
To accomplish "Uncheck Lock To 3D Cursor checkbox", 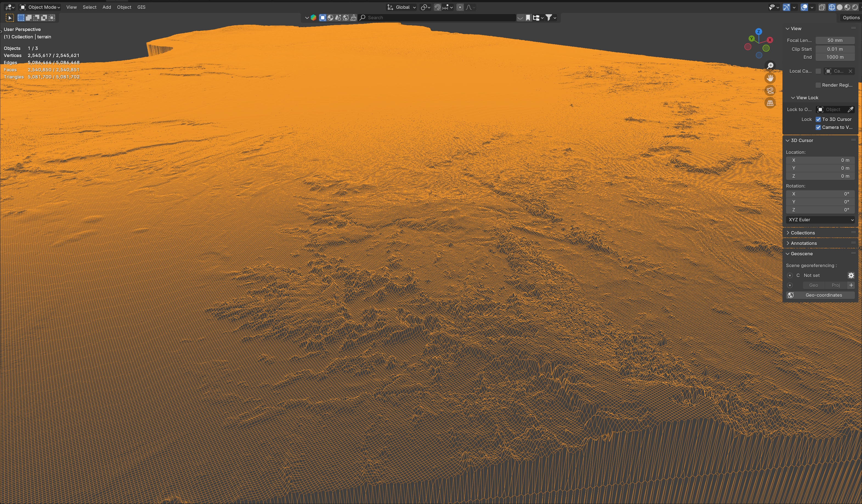I will 818,119.
